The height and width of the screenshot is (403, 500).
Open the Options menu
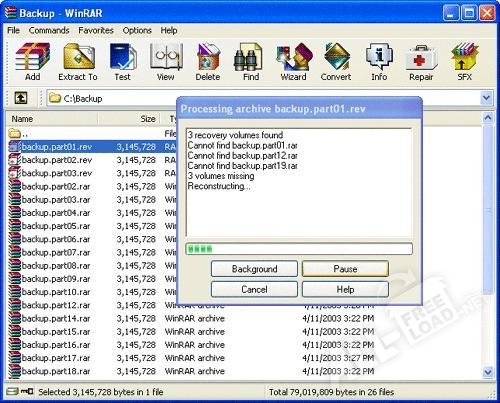(x=137, y=30)
